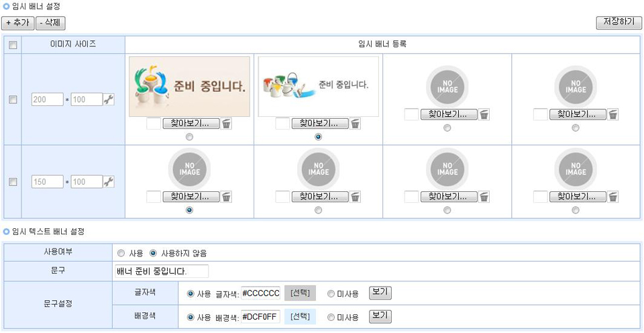Click the + 추가 button

pos(17,23)
